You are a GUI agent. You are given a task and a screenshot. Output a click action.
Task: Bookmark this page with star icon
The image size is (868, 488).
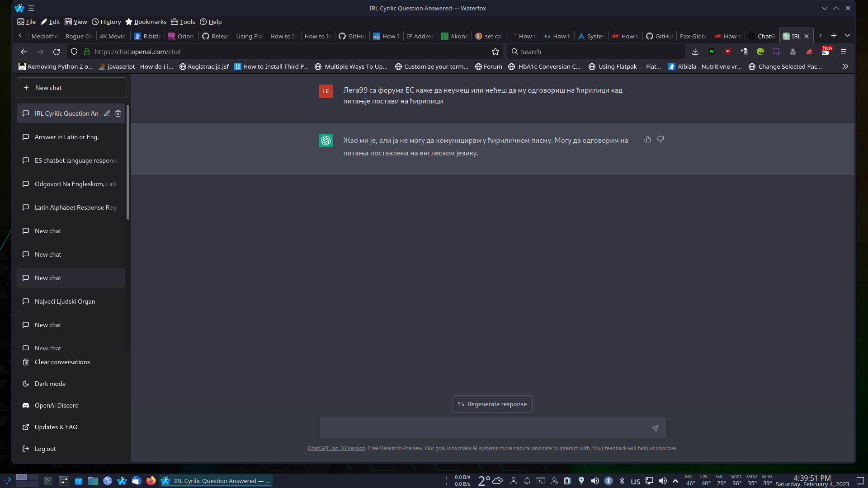pyautogui.click(x=495, y=52)
